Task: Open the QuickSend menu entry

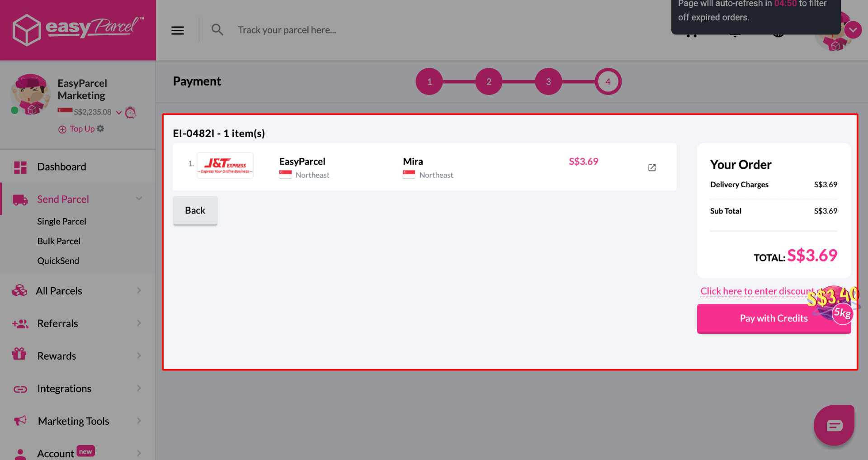Action: [58, 261]
